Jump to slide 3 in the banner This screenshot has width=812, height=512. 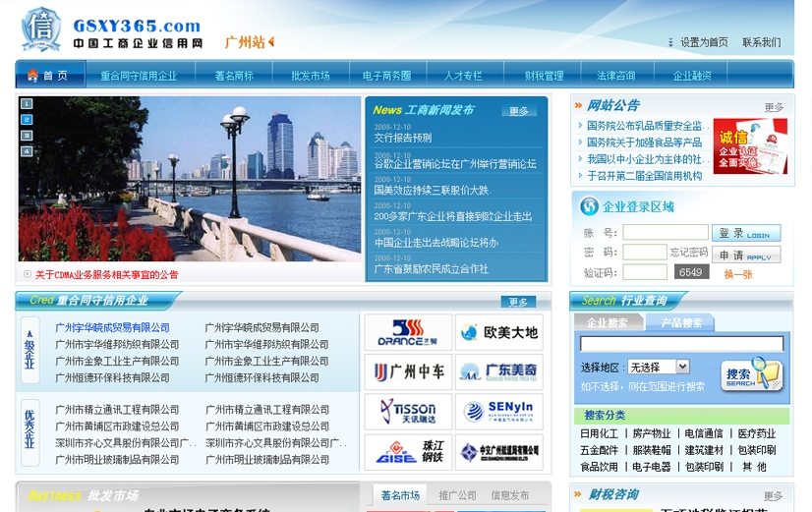27,136
